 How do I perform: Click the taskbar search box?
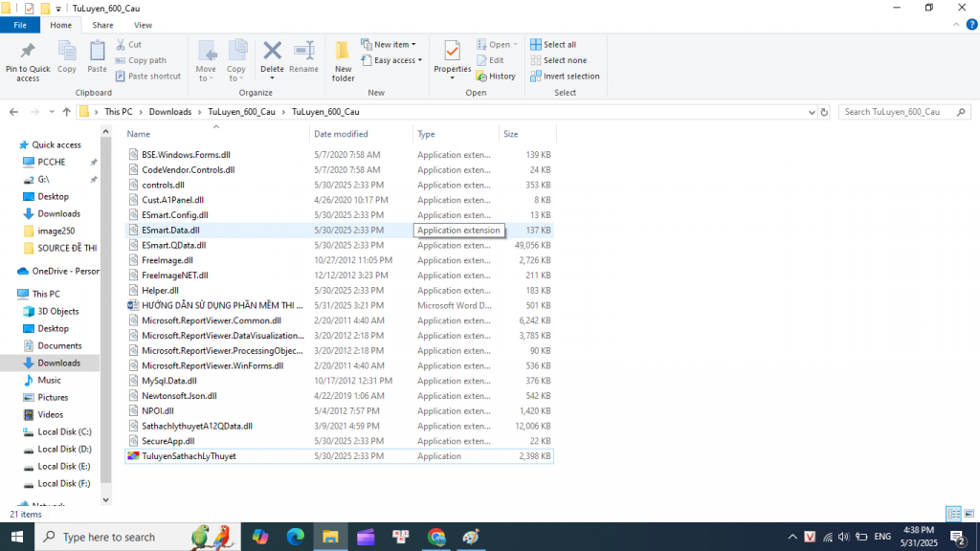click(138, 537)
